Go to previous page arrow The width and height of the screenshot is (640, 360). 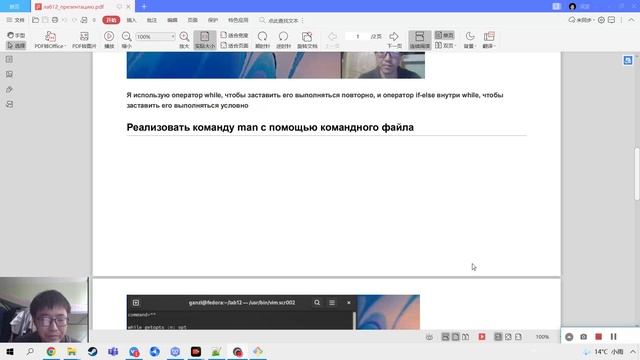coord(333,40)
